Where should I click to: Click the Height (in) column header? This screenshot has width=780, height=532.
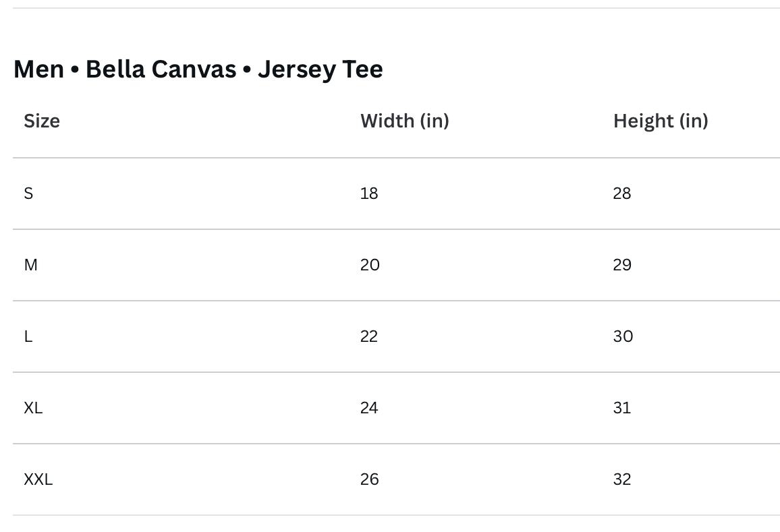tap(660, 121)
